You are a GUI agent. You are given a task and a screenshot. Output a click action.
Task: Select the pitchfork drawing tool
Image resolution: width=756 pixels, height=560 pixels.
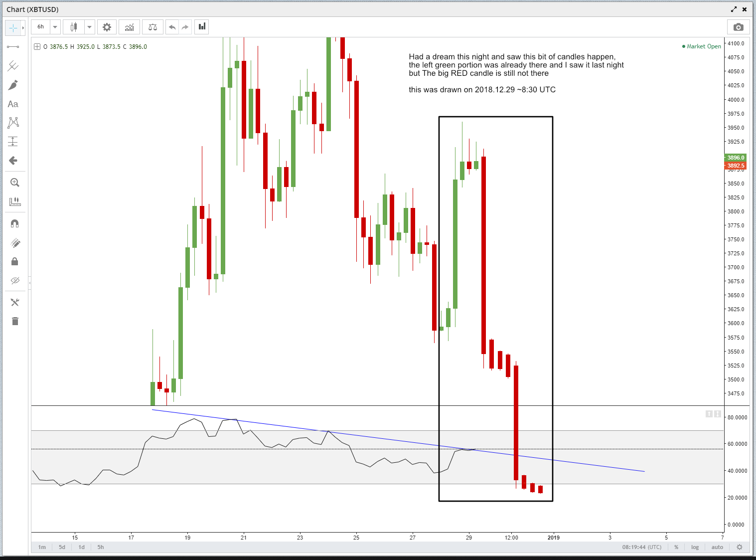[x=13, y=66]
